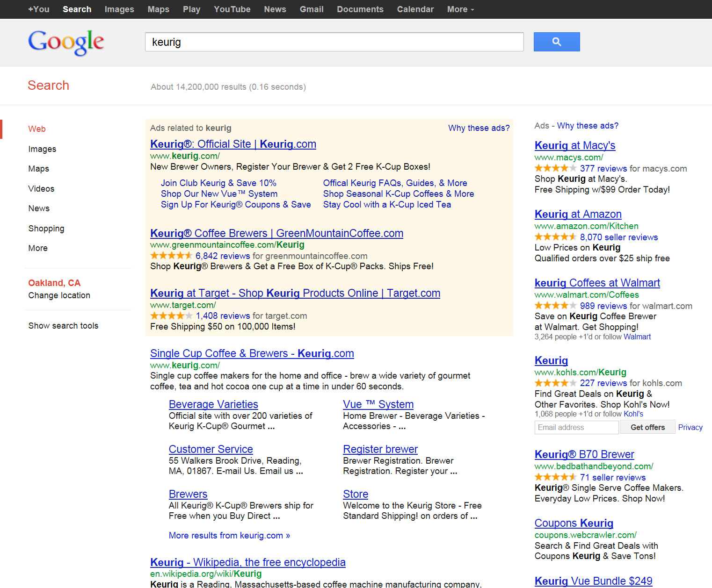
Task: Show search tools in sidebar
Action: (63, 326)
